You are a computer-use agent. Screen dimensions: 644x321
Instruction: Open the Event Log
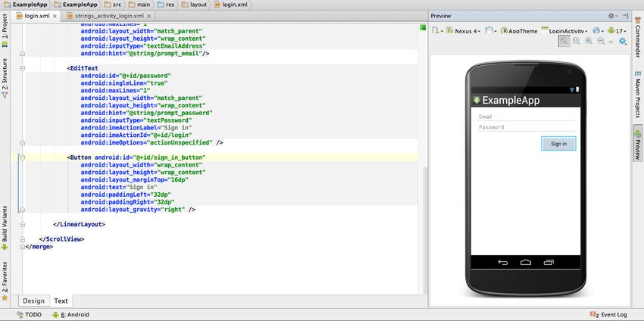click(608, 314)
